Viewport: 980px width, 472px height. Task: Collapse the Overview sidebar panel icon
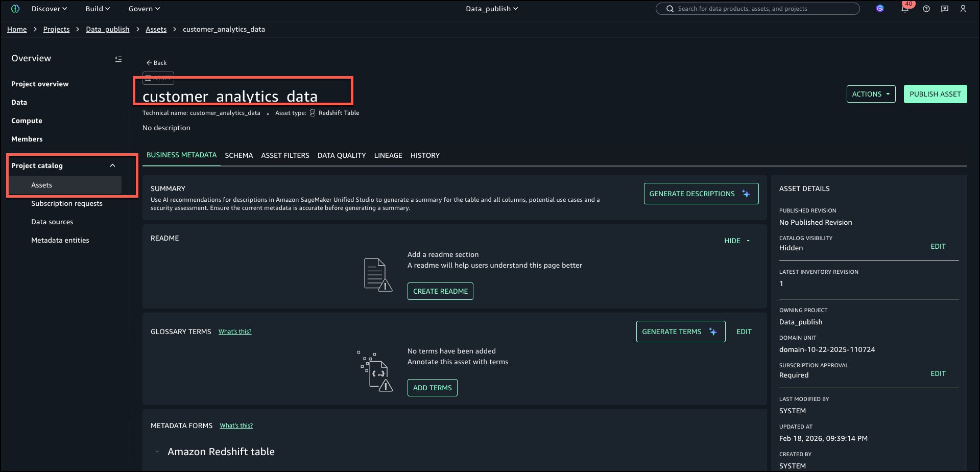pyautogui.click(x=118, y=59)
